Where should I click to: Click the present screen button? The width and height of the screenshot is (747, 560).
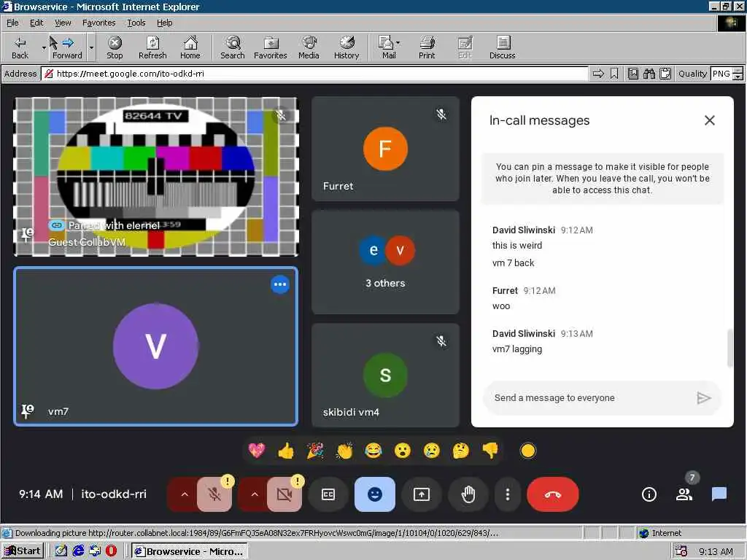(x=421, y=495)
